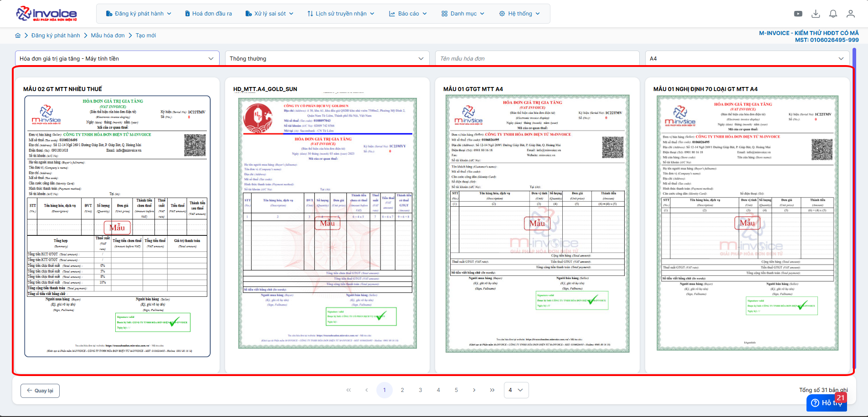Click the M-Invoice logo
This screenshot has width=868, height=417.
tap(46, 14)
